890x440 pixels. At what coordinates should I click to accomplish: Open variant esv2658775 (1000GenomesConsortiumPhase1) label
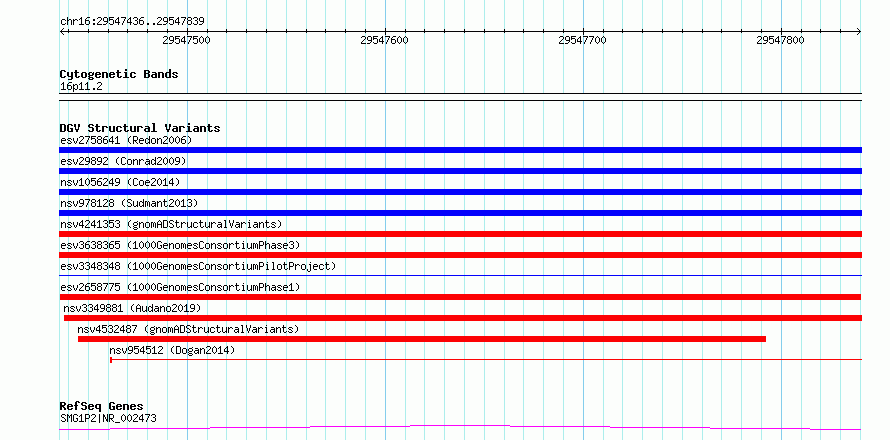pyautogui.click(x=180, y=287)
